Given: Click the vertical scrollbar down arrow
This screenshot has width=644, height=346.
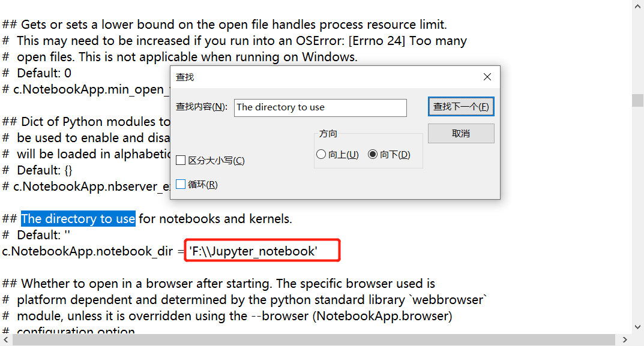Looking at the screenshot, I should [x=638, y=327].
